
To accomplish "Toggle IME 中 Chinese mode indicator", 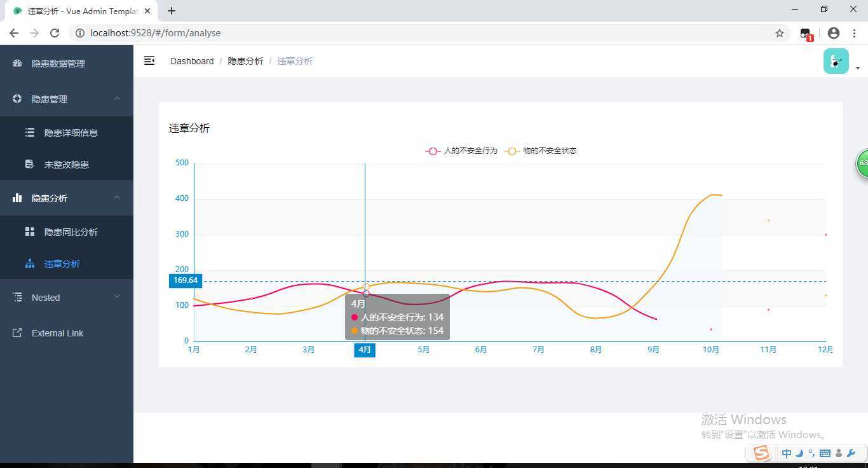I will [x=787, y=453].
